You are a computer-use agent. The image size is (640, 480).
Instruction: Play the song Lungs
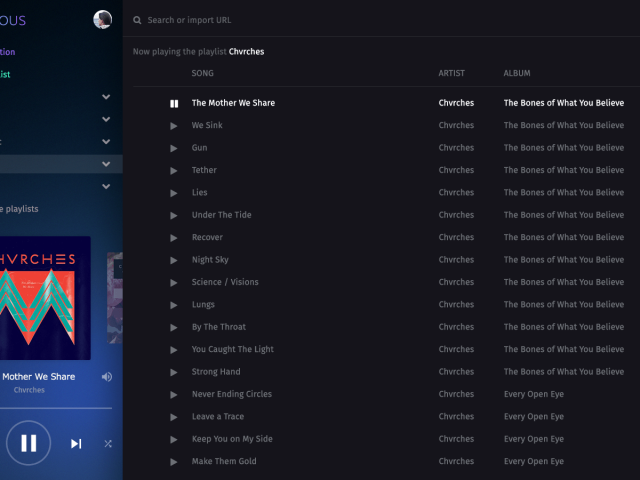(174, 305)
